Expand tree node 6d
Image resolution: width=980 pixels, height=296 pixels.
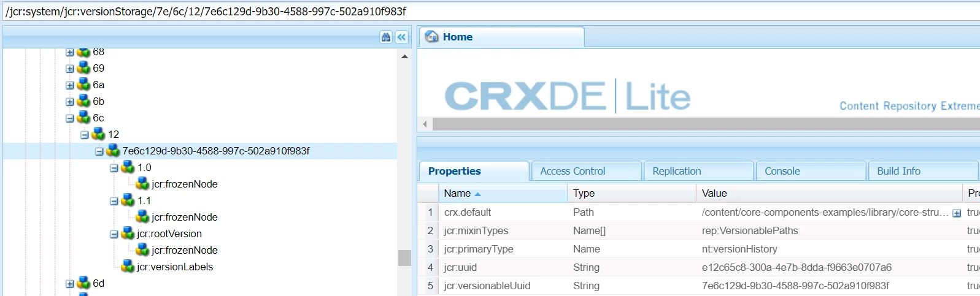click(69, 284)
